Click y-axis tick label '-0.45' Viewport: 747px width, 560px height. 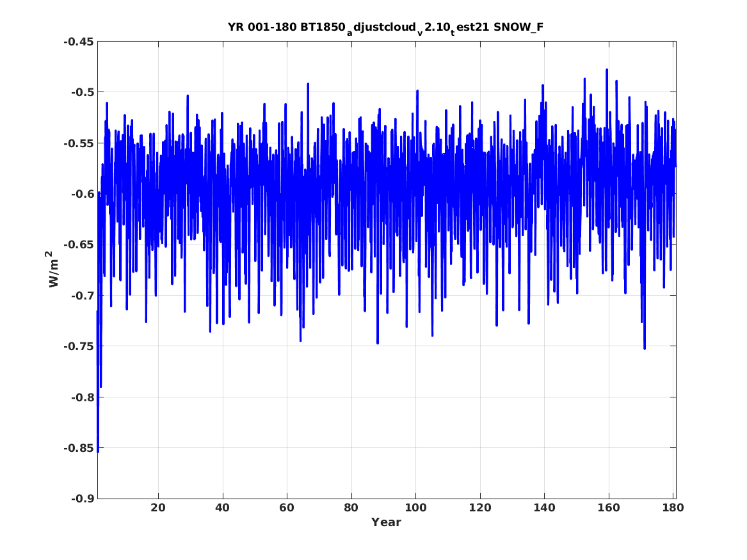[79, 42]
